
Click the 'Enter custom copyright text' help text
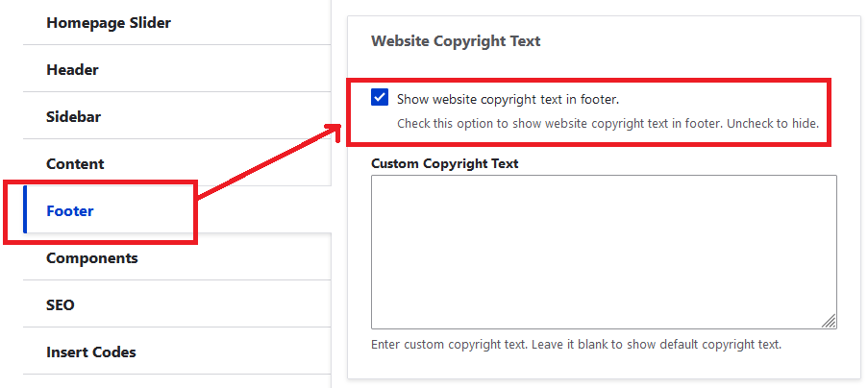(x=576, y=344)
